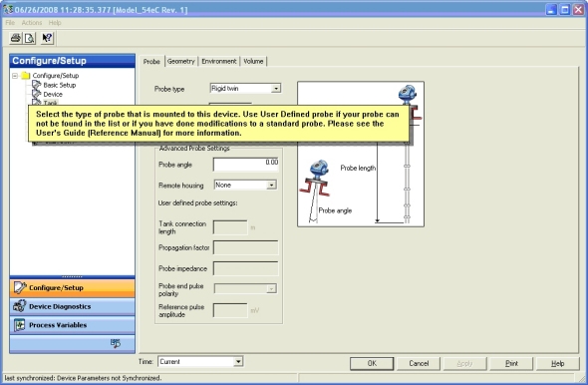This screenshot has width=588, height=385.
Task: Open the Remote housing dropdown
Action: point(271,185)
